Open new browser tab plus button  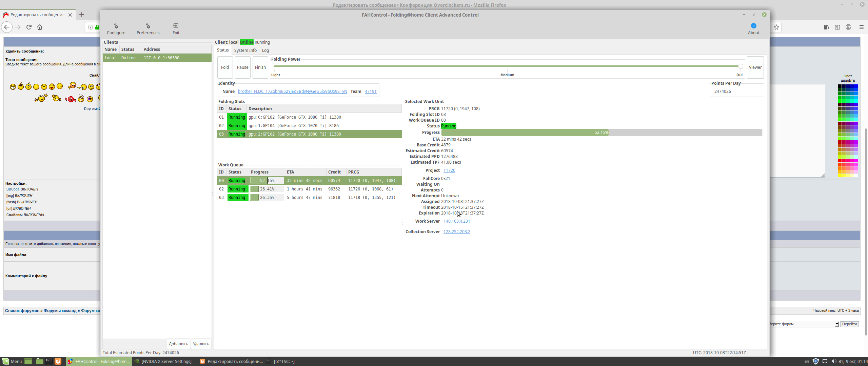tap(82, 15)
